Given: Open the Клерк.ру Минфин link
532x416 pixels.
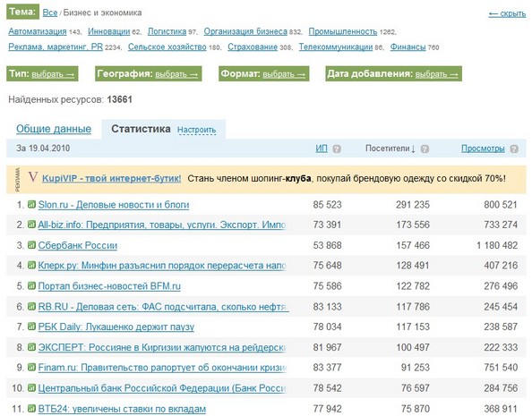Looking at the screenshot, I should click(162, 266).
